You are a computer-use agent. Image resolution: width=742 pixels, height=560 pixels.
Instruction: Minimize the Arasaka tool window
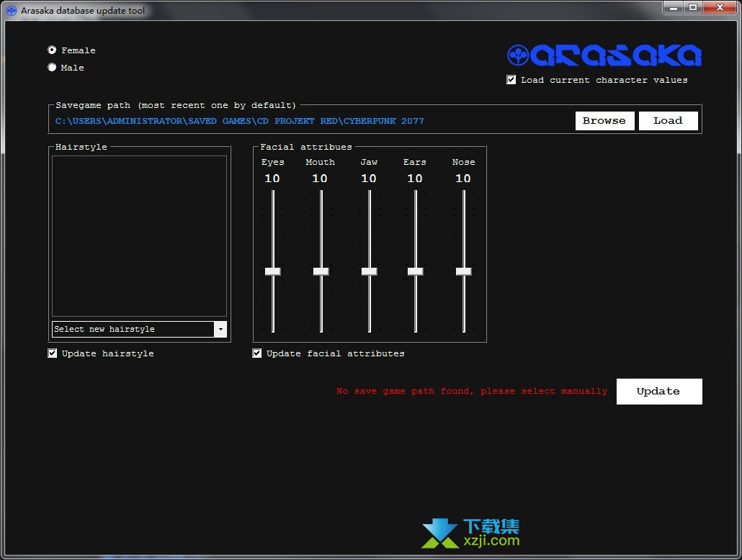pos(673,7)
